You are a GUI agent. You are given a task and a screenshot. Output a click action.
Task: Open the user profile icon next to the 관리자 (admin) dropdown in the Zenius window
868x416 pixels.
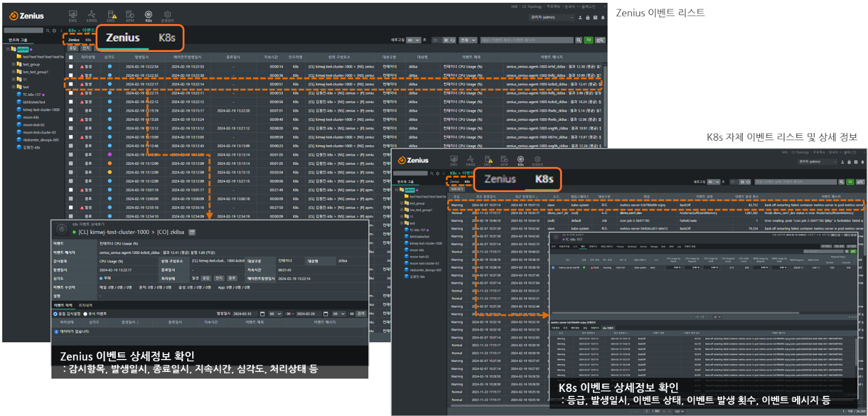580,17
